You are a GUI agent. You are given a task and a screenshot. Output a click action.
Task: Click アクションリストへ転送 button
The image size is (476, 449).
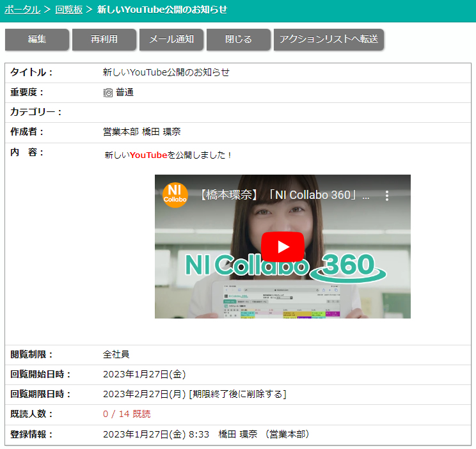click(x=329, y=39)
